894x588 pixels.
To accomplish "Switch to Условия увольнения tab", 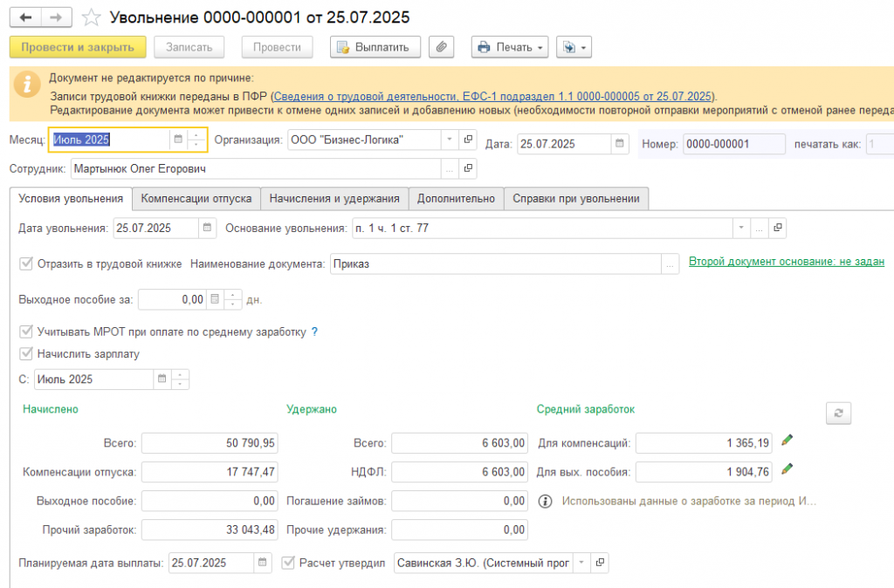I will click(71, 198).
